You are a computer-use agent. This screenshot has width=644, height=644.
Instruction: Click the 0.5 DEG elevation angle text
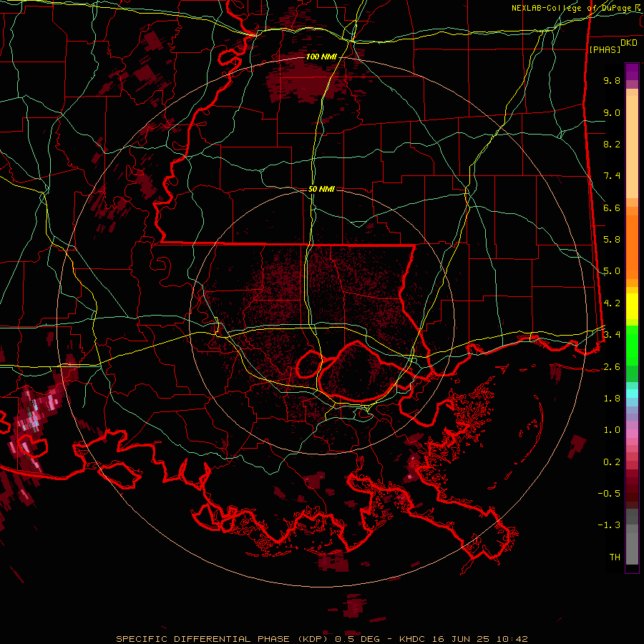click(358, 639)
